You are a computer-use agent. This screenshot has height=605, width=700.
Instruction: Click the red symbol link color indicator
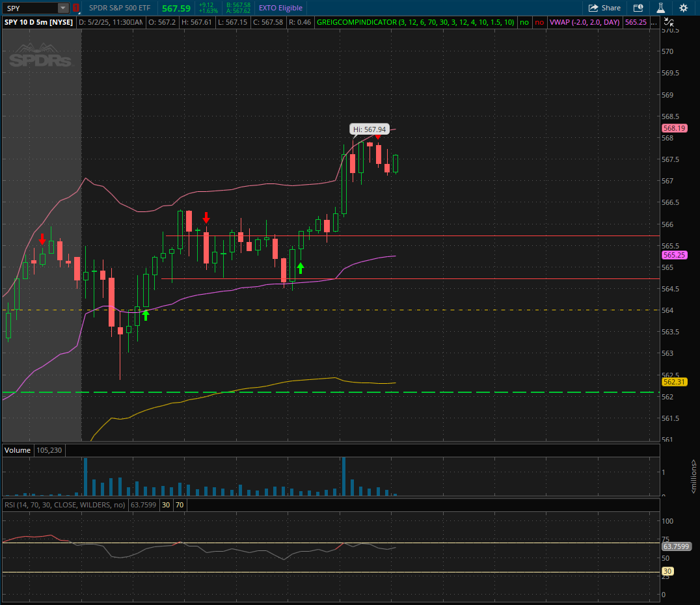click(76, 8)
